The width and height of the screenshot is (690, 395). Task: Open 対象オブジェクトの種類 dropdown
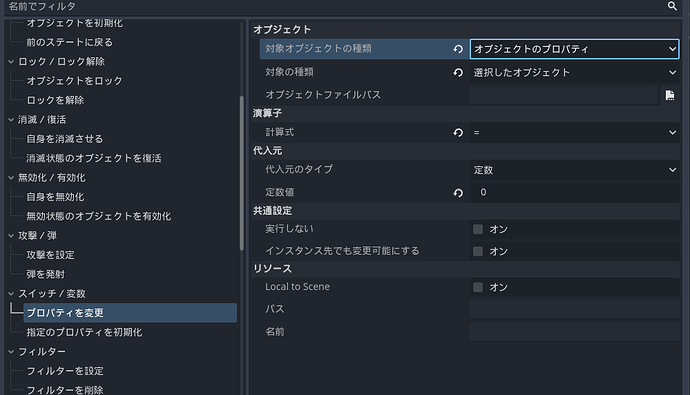pos(574,49)
